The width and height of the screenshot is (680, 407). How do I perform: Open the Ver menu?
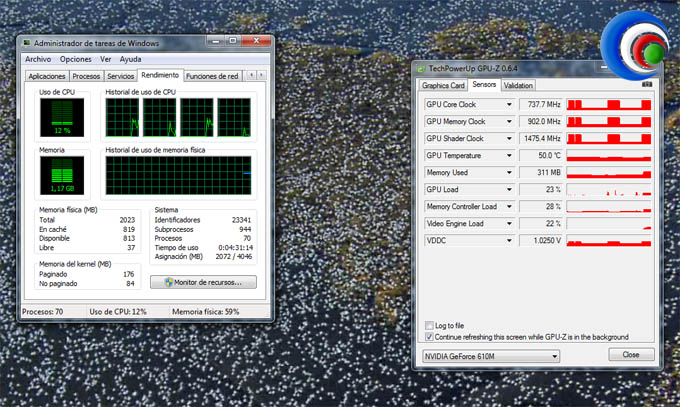click(105, 59)
